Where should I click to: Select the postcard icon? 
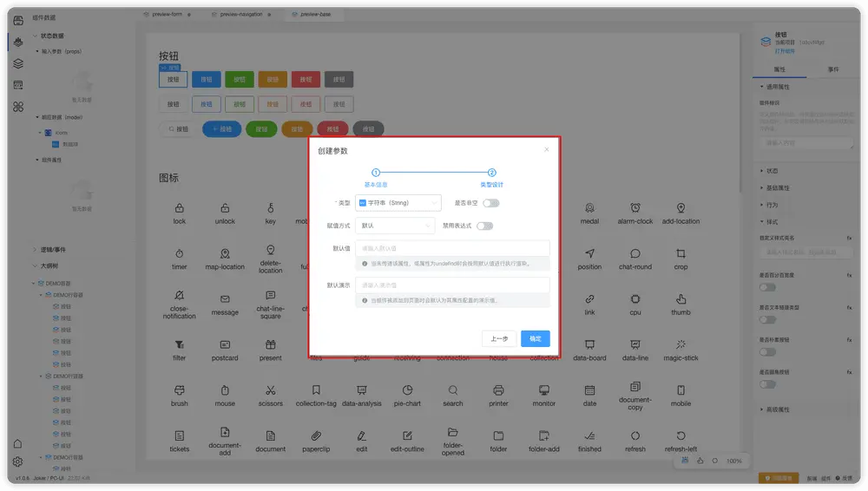point(225,345)
